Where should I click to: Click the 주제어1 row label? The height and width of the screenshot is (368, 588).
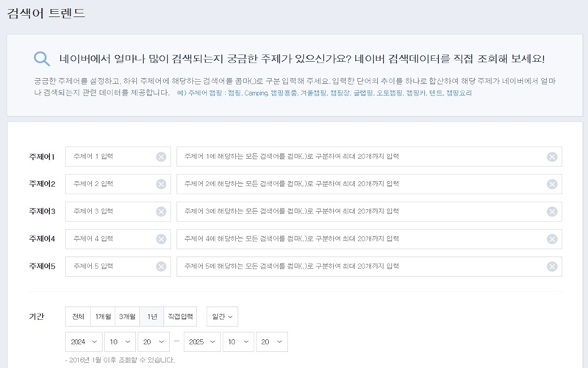[x=42, y=157]
